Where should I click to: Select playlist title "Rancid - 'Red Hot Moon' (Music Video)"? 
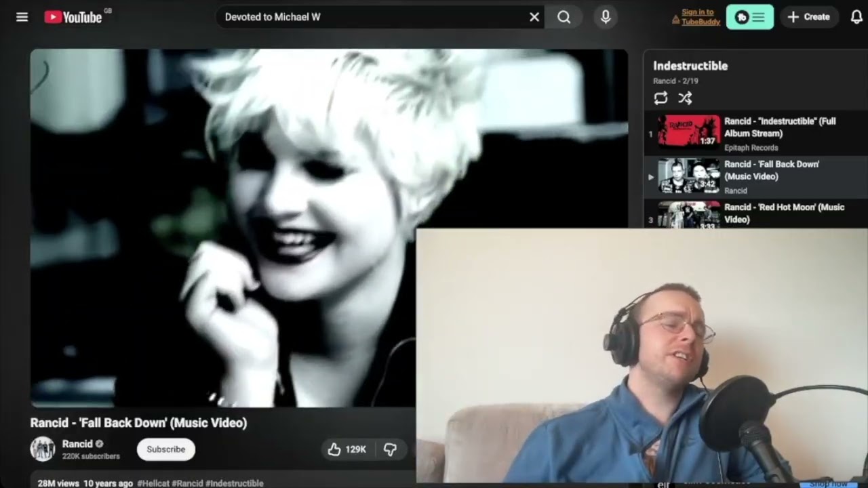[x=784, y=213]
